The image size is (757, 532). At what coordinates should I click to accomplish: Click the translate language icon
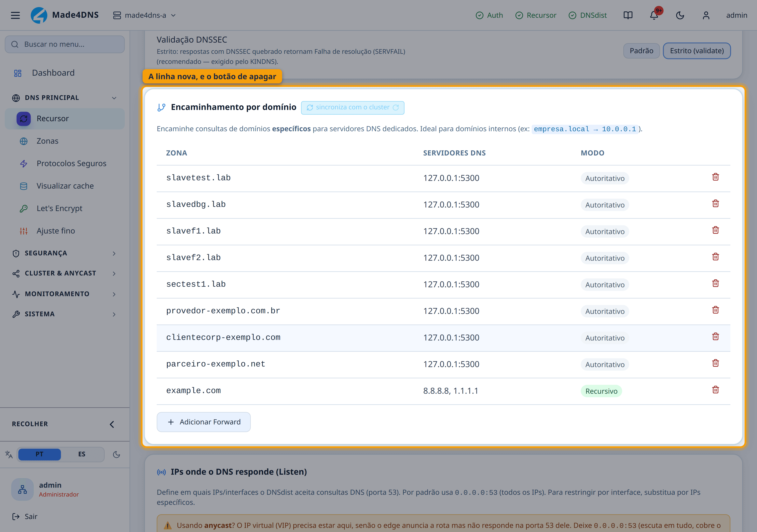point(9,455)
